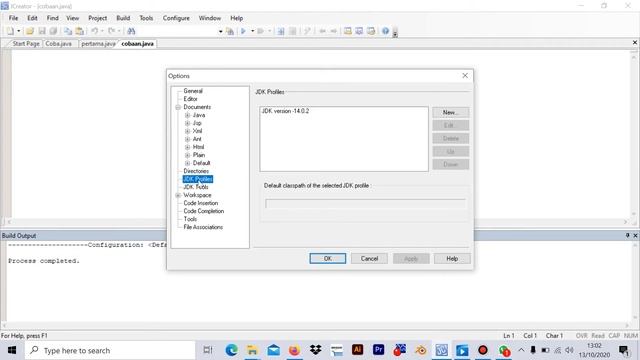The width and height of the screenshot is (640, 360).
Task: Select Editor in the options tree
Action: pyautogui.click(x=190, y=99)
